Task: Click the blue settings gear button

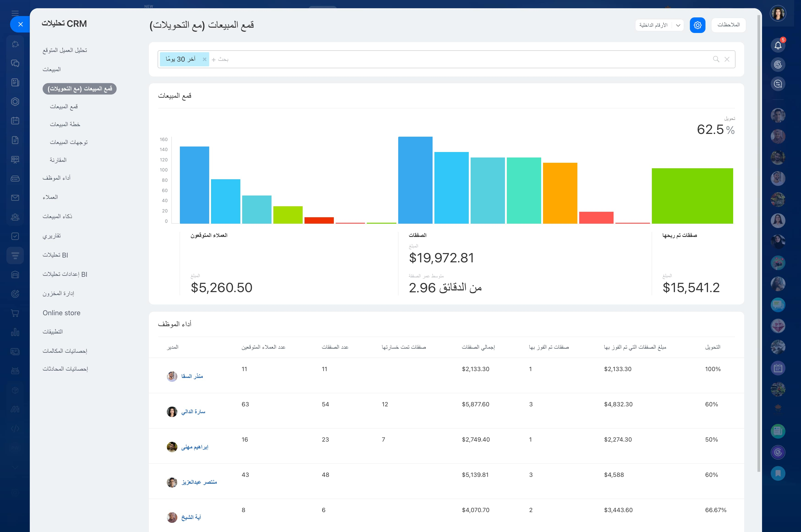Action: (697, 25)
